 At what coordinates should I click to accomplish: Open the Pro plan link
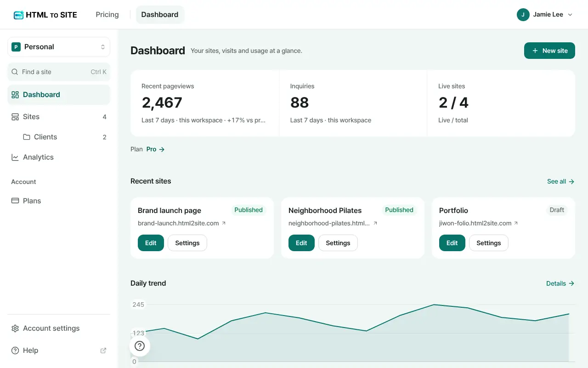pos(155,149)
